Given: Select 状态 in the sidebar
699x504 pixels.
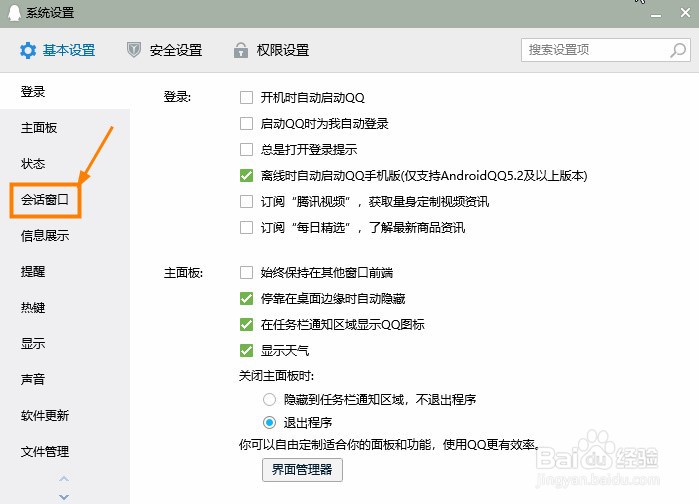Looking at the screenshot, I should pyautogui.click(x=33, y=164).
